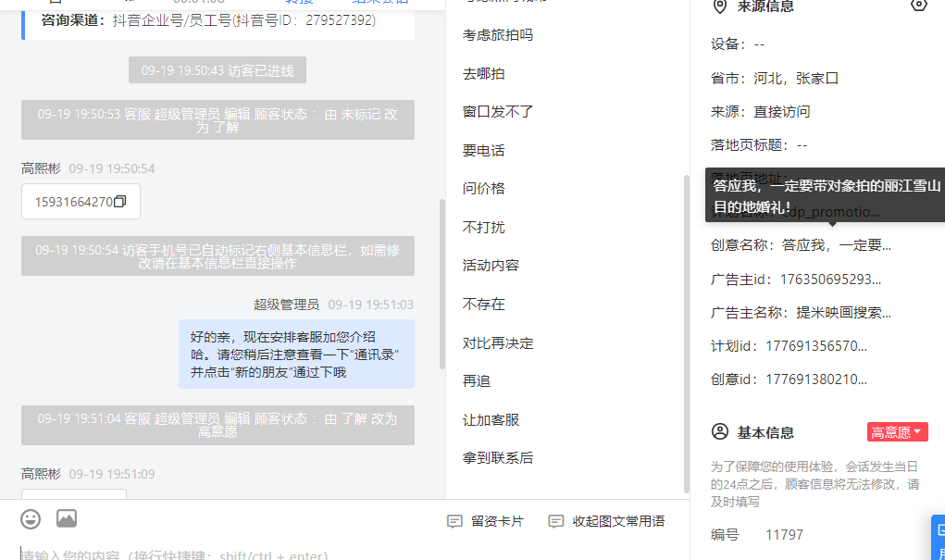945x560 pixels.
Task: Click the location pin icon near 来源信息
Action: 719,6
